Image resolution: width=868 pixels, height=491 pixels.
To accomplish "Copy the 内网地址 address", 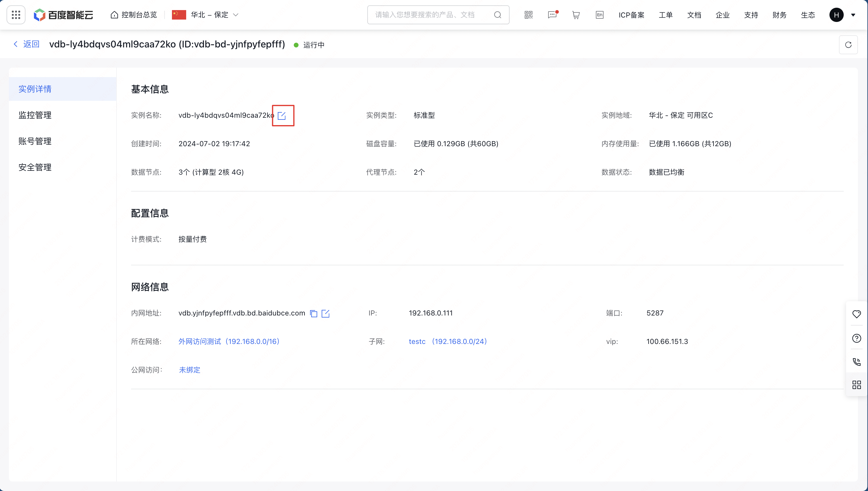I will [313, 313].
